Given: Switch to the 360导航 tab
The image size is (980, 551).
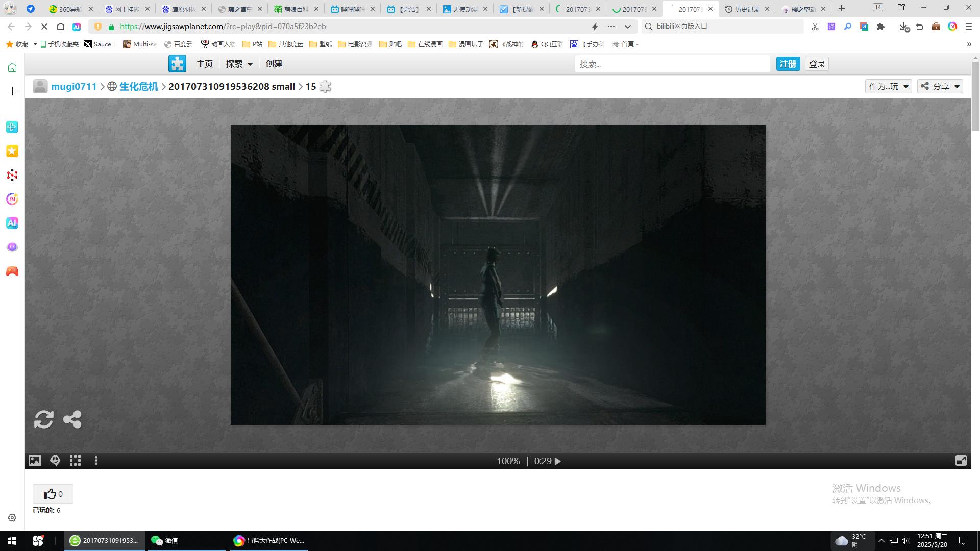Looking at the screenshot, I should [70, 9].
